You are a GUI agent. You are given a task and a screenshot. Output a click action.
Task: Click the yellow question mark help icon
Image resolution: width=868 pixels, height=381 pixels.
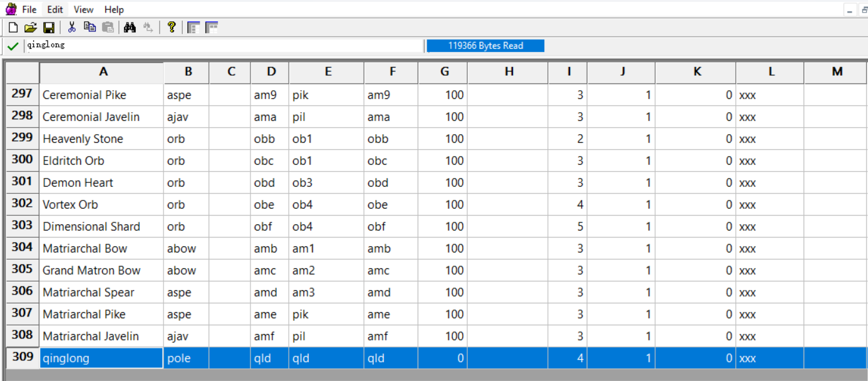(x=171, y=28)
